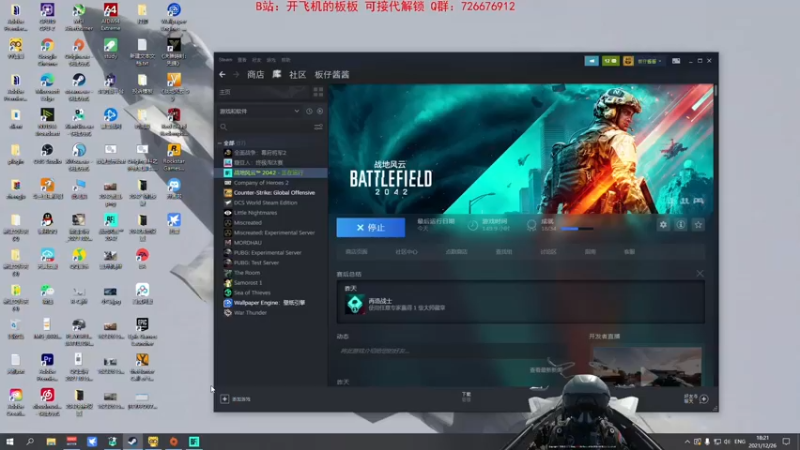Open the 讨论区 game link
The width and height of the screenshot is (800, 450).
click(548, 252)
